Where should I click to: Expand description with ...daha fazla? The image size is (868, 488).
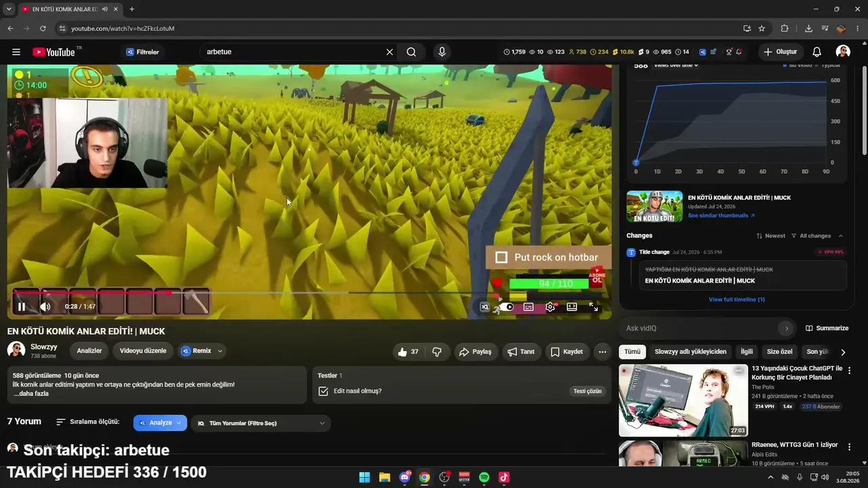31,394
